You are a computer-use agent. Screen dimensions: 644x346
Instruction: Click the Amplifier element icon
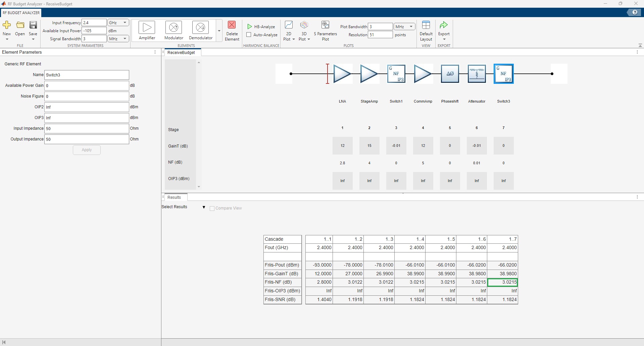tap(147, 27)
